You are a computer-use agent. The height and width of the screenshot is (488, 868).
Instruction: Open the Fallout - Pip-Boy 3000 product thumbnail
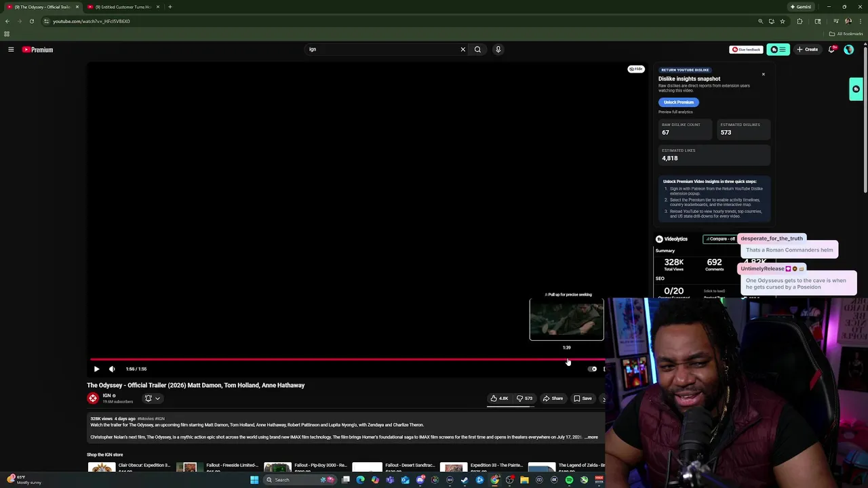277,467
